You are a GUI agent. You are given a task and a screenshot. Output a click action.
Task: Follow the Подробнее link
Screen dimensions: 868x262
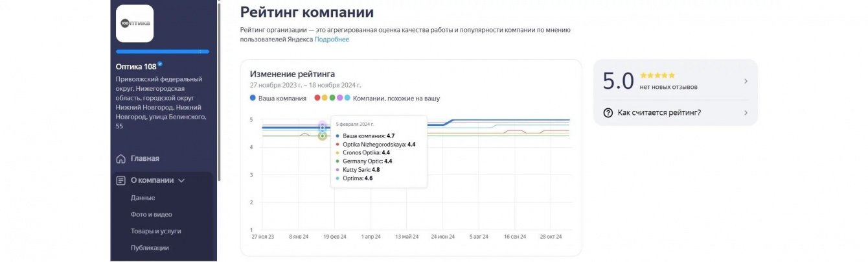[x=332, y=40]
